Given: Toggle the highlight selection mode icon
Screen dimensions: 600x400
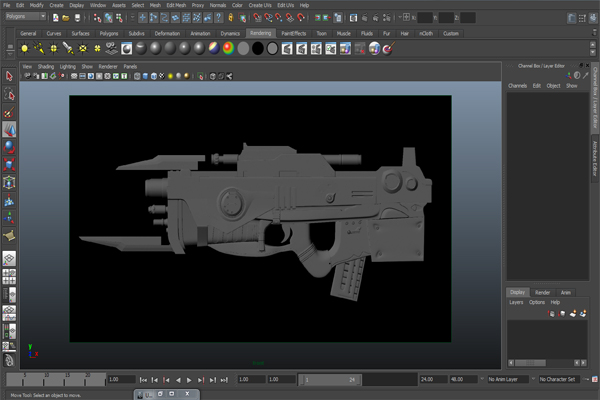Looking at the screenshot, I should tap(242, 18).
